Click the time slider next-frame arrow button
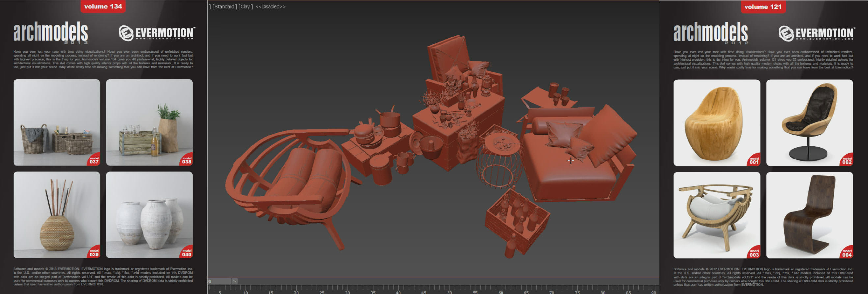Screen dimensions: 868x294 (x=234, y=281)
